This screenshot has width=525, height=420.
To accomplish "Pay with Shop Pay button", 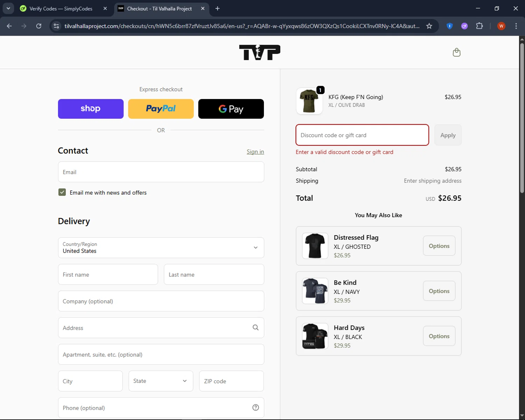I will 91,109.
